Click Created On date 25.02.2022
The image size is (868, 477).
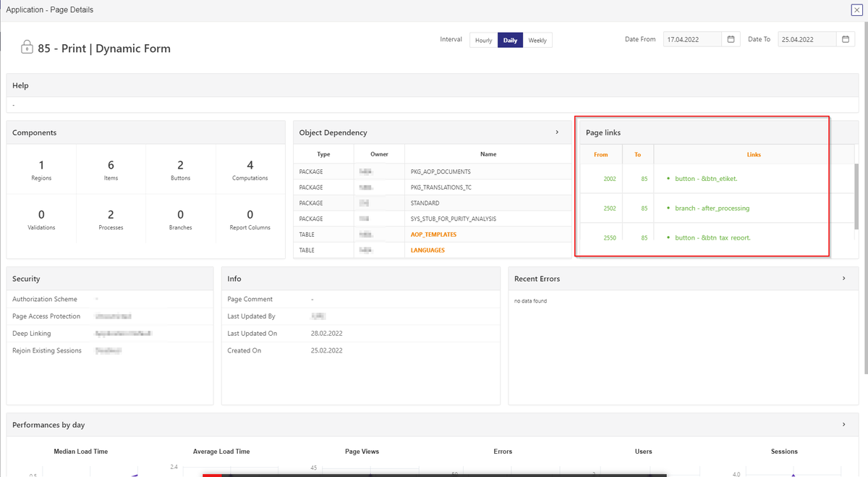pyautogui.click(x=326, y=350)
